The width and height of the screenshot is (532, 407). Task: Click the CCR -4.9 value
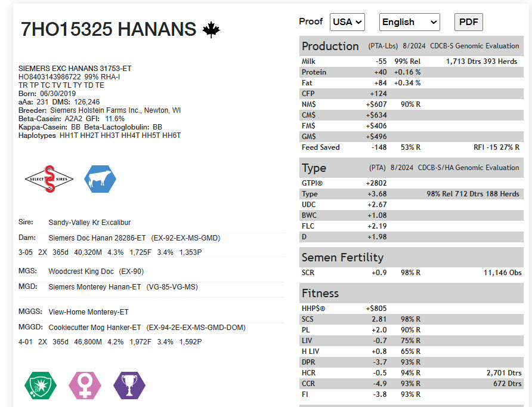click(x=380, y=384)
